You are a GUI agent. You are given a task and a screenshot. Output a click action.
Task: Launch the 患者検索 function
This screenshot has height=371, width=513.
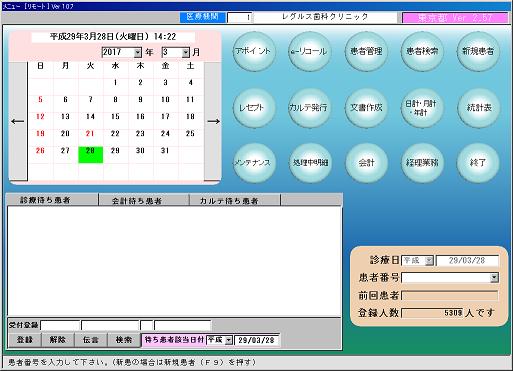pyautogui.click(x=422, y=51)
